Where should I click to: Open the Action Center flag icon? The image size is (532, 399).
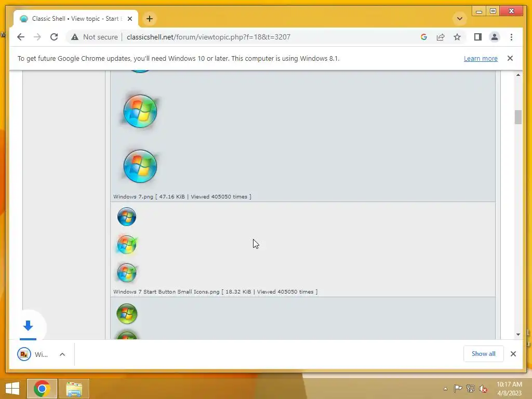pyautogui.click(x=458, y=389)
